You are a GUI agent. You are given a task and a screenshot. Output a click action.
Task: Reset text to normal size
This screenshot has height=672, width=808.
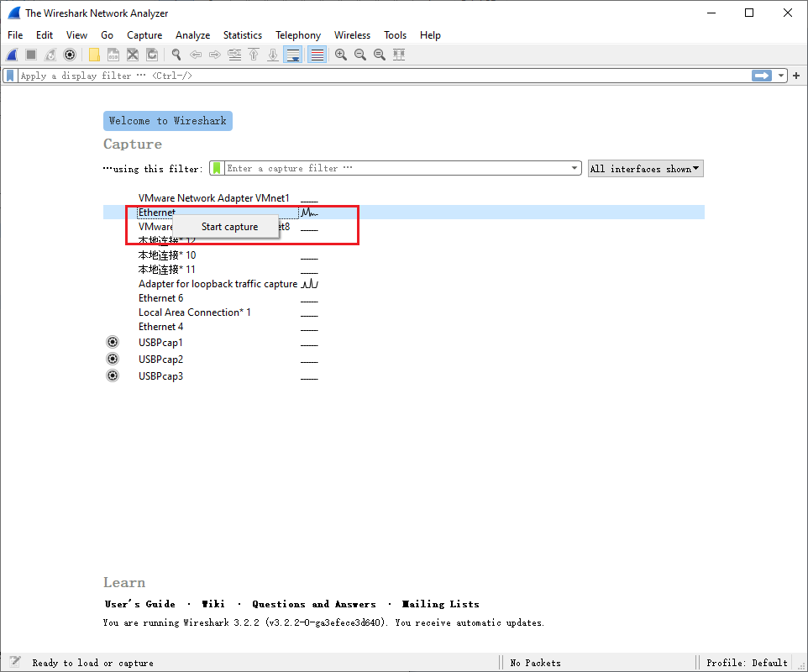tap(380, 55)
